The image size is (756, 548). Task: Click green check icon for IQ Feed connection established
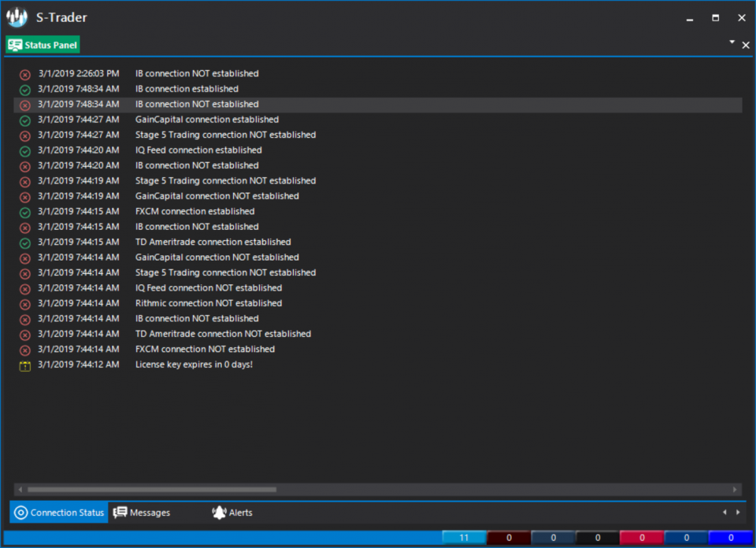click(25, 151)
